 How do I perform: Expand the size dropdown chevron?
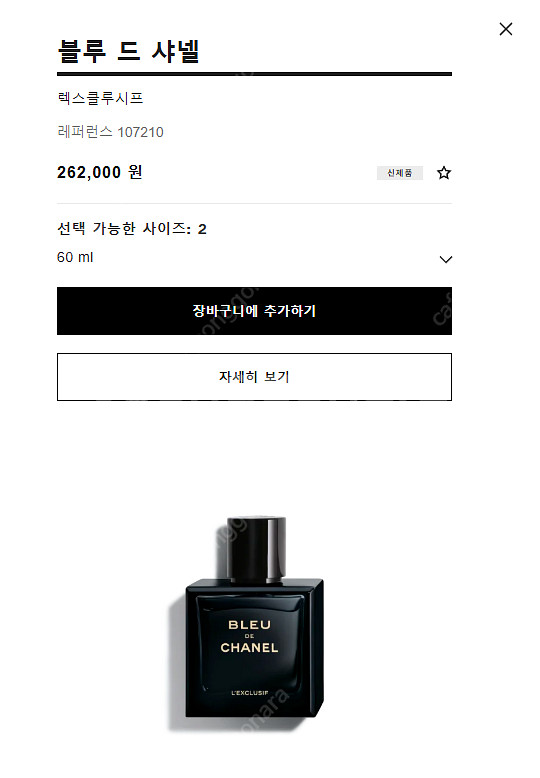[x=446, y=259]
